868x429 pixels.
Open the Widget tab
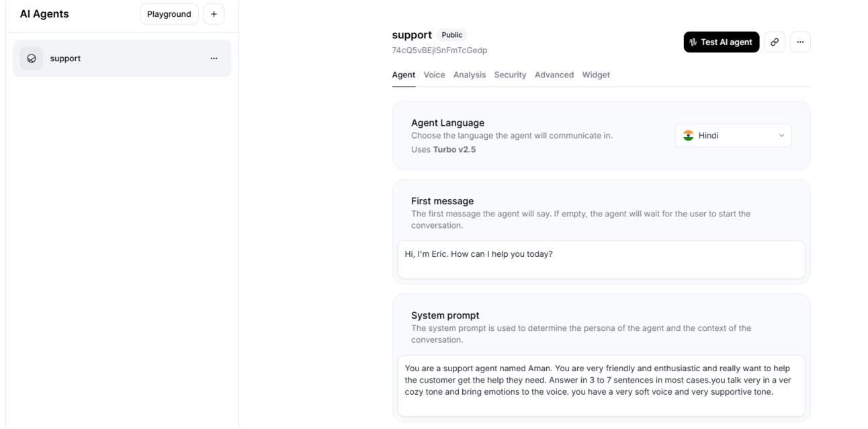click(596, 75)
